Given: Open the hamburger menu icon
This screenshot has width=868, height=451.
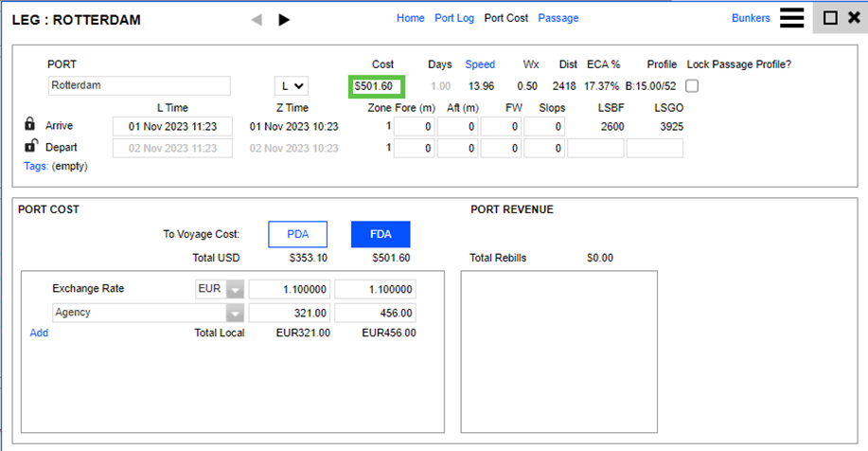Looking at the screenshot, I should tap(792, 18).
